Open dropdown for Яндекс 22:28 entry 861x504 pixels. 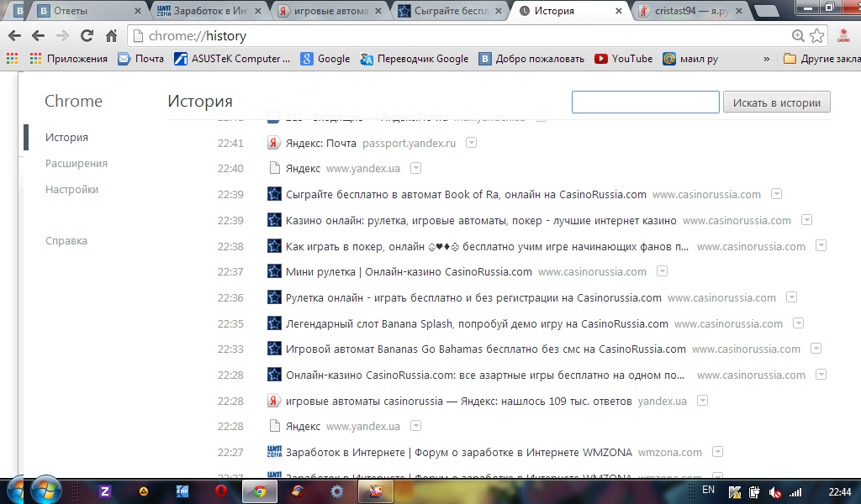tap(415, 426)
